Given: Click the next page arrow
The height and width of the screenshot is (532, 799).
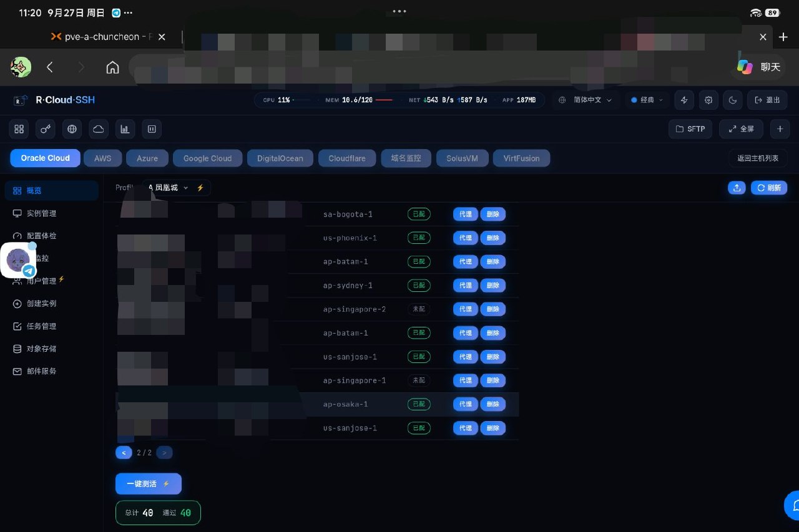Looking at the screenshot, I should (165, 453).
